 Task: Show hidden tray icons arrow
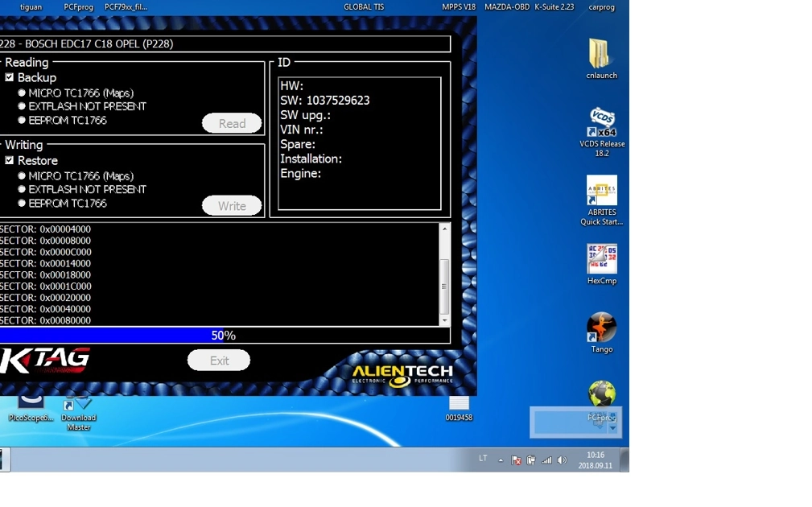click(501, 460)
